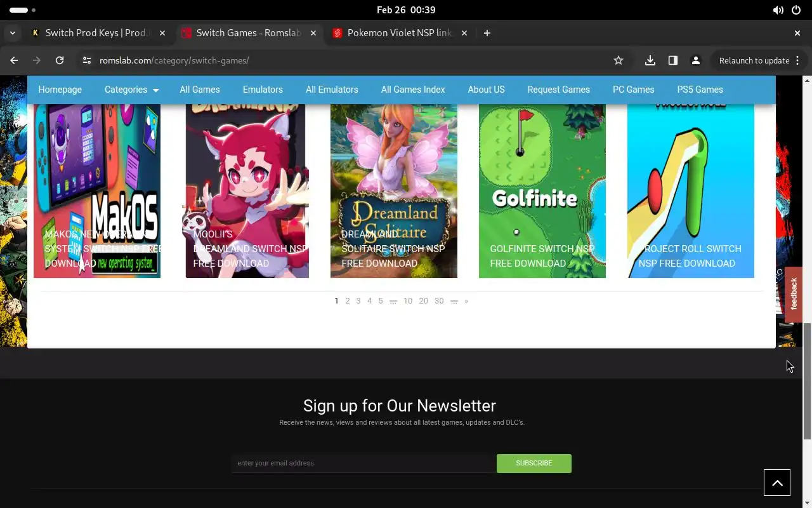
Task: Switch to the Pokemon Violet NSP tab
Action: 400,33
